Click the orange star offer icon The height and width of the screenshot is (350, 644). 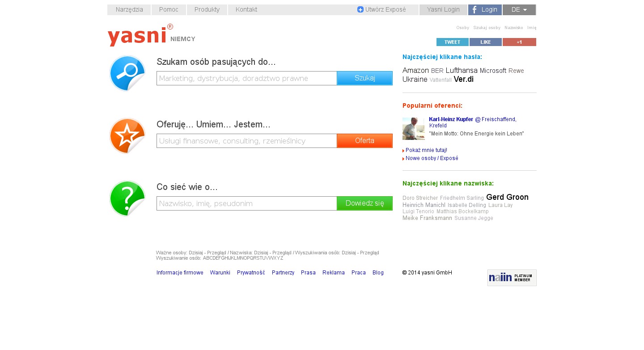point(127,136)
